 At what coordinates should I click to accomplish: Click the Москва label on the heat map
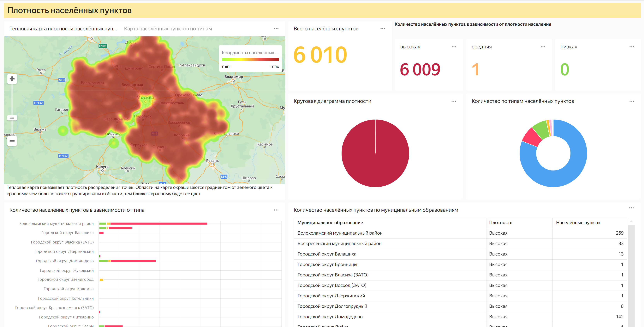pos(145,98)
